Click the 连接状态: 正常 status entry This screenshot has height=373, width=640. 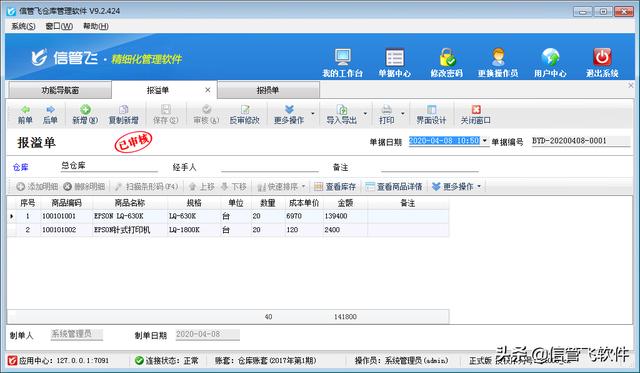pos(167,360)
